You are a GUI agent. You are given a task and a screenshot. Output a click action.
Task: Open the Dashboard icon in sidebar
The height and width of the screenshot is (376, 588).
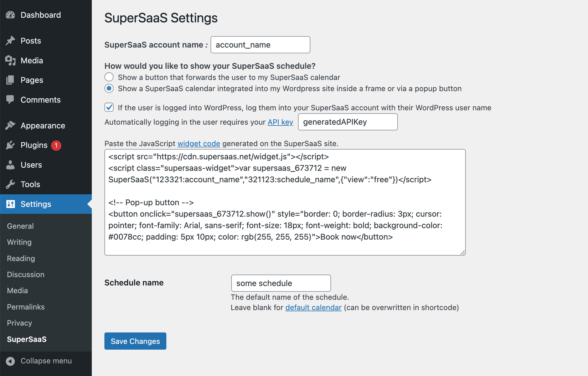click(10, 15)
